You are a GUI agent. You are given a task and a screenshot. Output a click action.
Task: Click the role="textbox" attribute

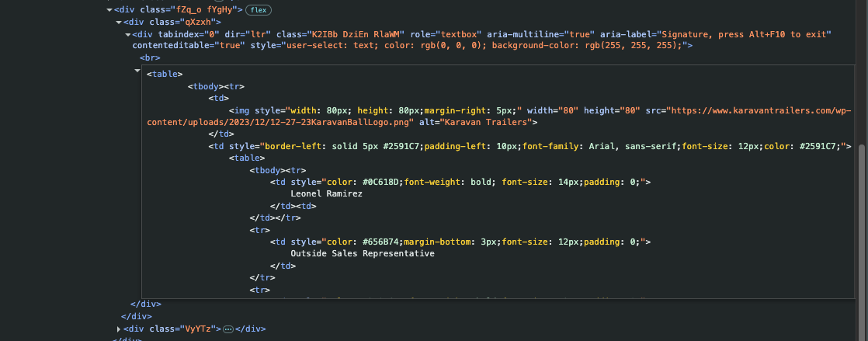click(x=446, y=34)
